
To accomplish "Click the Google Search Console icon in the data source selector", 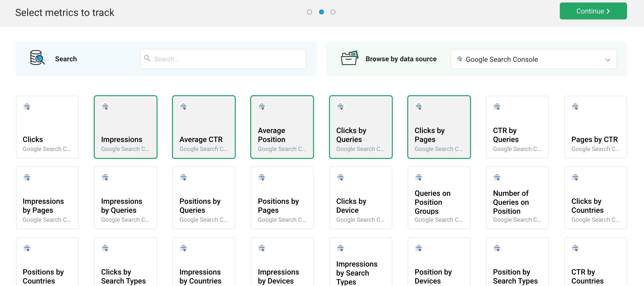I will pos(460,59).
